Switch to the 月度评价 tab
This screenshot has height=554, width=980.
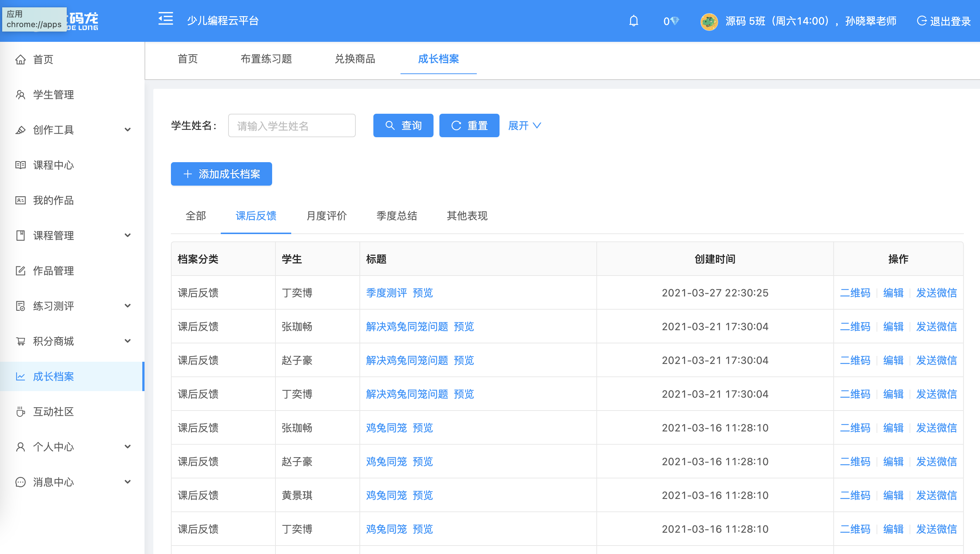pos(326,216)
